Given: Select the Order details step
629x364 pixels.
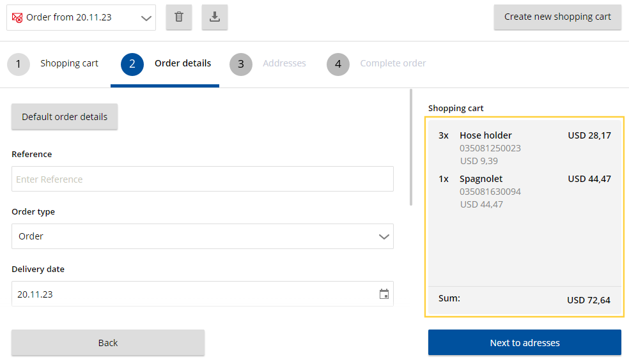Looking at the screenshot, I should [166, 64].
